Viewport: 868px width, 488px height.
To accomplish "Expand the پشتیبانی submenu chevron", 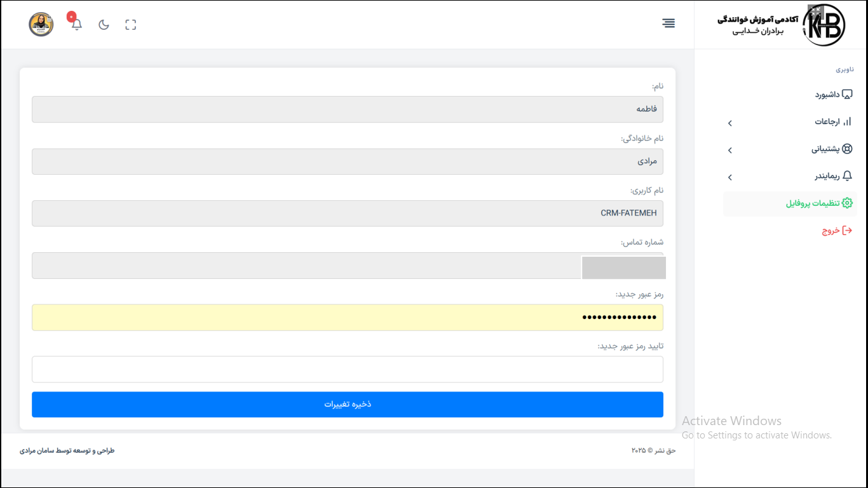I will click(x=730, y=151).
